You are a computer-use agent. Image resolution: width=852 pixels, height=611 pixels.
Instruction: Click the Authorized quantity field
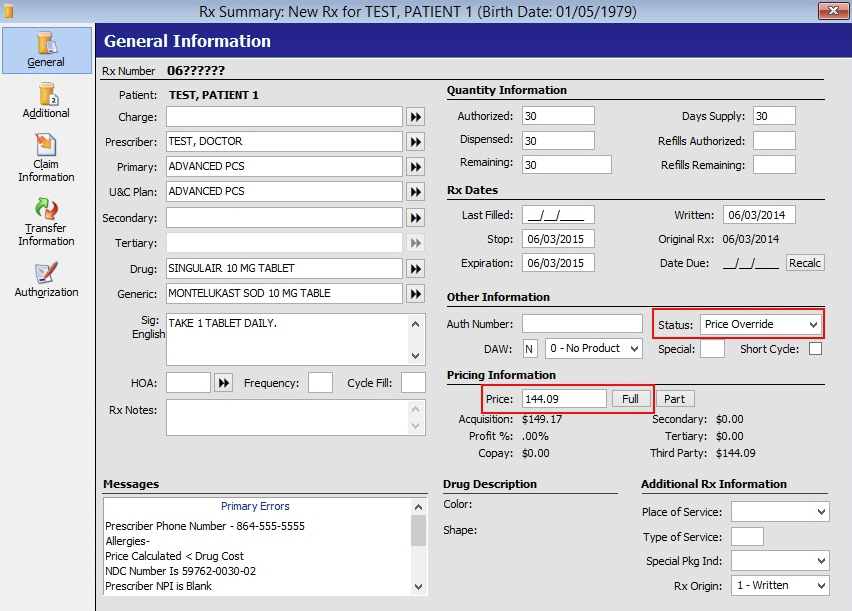558,116
